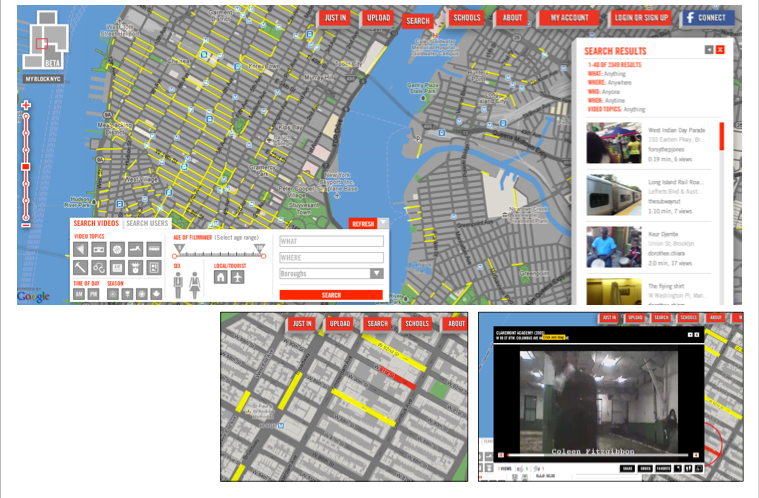Close the video player window
The width and height of the screenshot is (759, 498).
point(697,334)
